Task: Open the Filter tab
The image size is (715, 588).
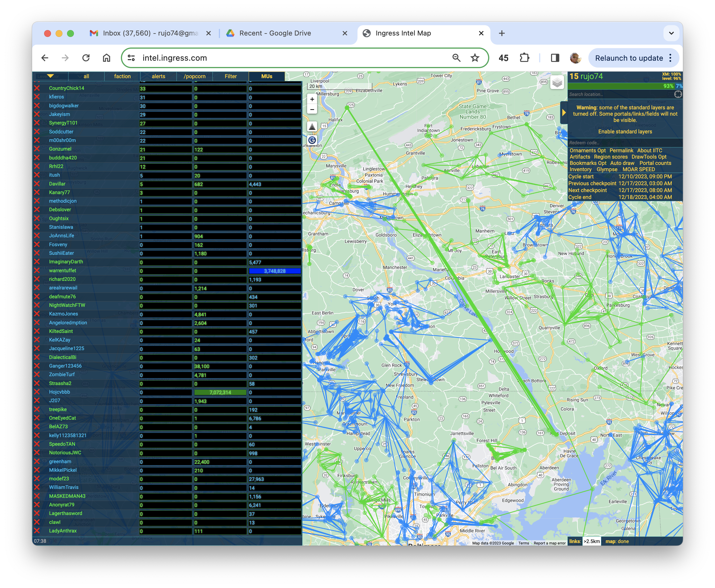Action: [230, 76]
